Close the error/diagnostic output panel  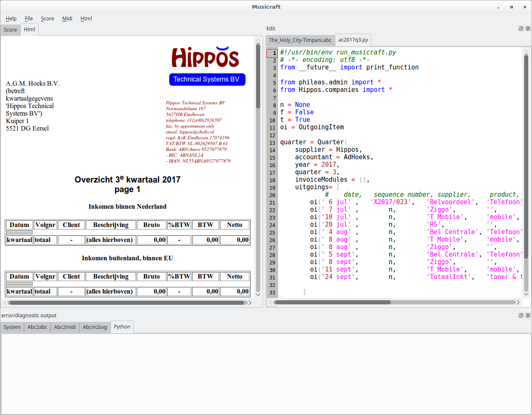[x=528, y=316]
